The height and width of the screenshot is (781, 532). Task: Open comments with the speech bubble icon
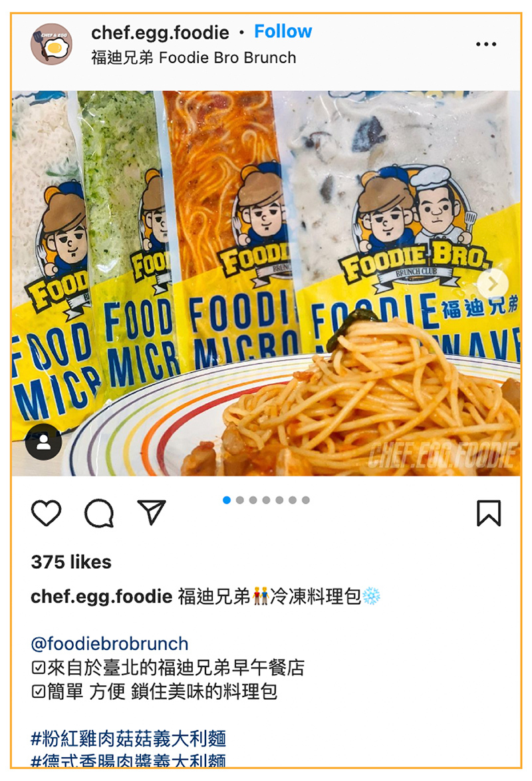coord(99,513)
